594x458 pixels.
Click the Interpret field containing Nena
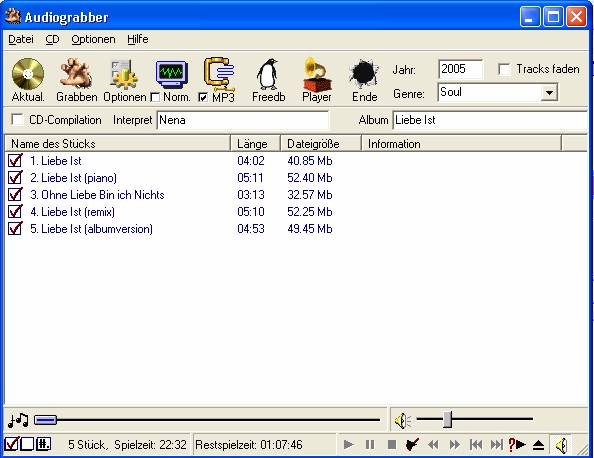click(243, 120)
